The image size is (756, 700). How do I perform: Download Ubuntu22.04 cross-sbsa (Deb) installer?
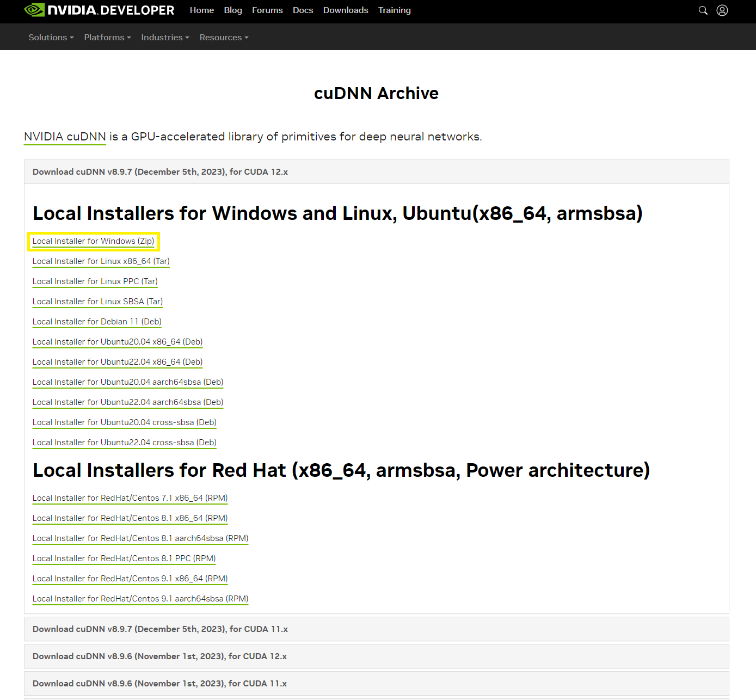click(125, 443)
